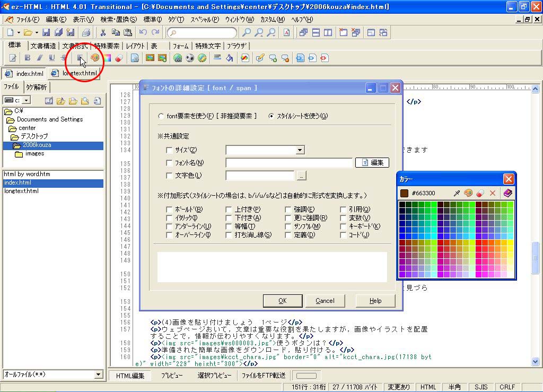Click the palette icon in the Color window
This screenshot has width=543, height=392.
pos(468,193)
